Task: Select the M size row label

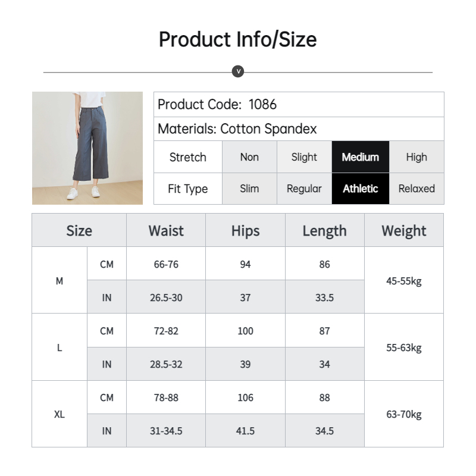Action: pyautogui.click(x=59, y=280)
